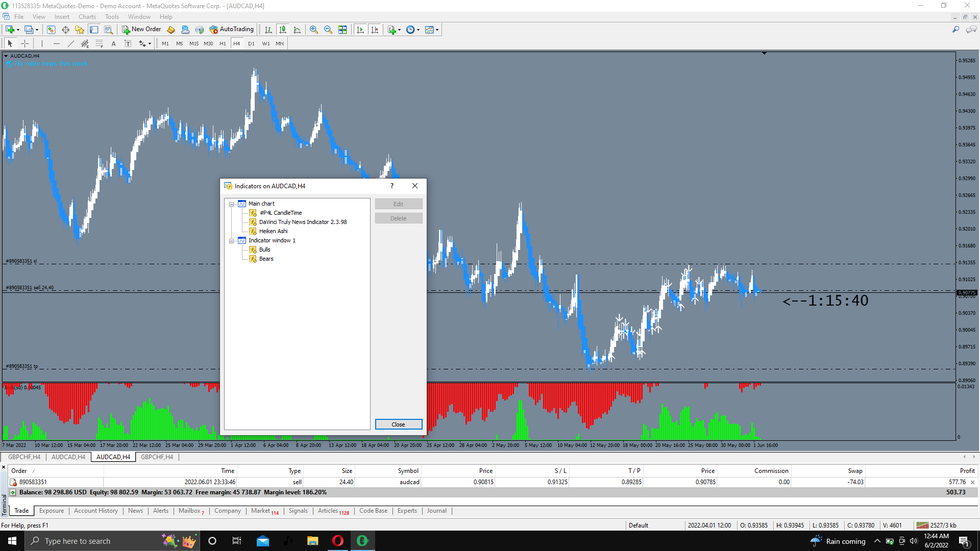Collapse the Indicator window 1 node
This screenshot has width=980, height=551.
point(232,241)
